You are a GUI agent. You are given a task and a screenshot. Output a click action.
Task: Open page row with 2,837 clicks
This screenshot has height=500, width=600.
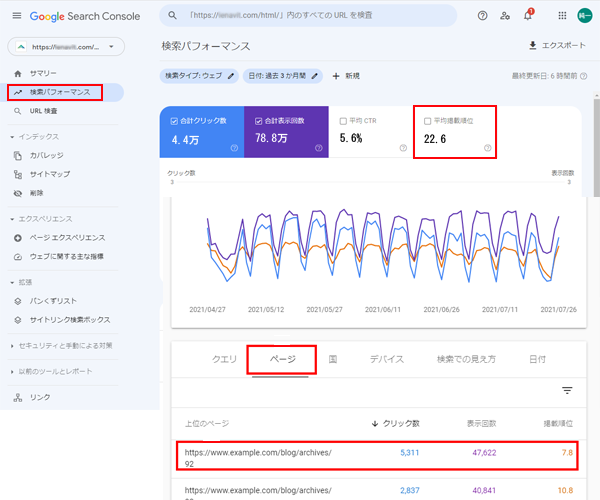(379, 489)
